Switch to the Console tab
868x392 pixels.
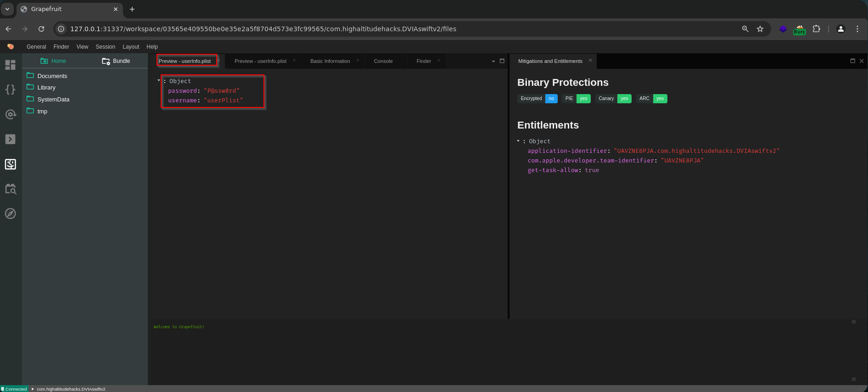click(x=383, y=61)
